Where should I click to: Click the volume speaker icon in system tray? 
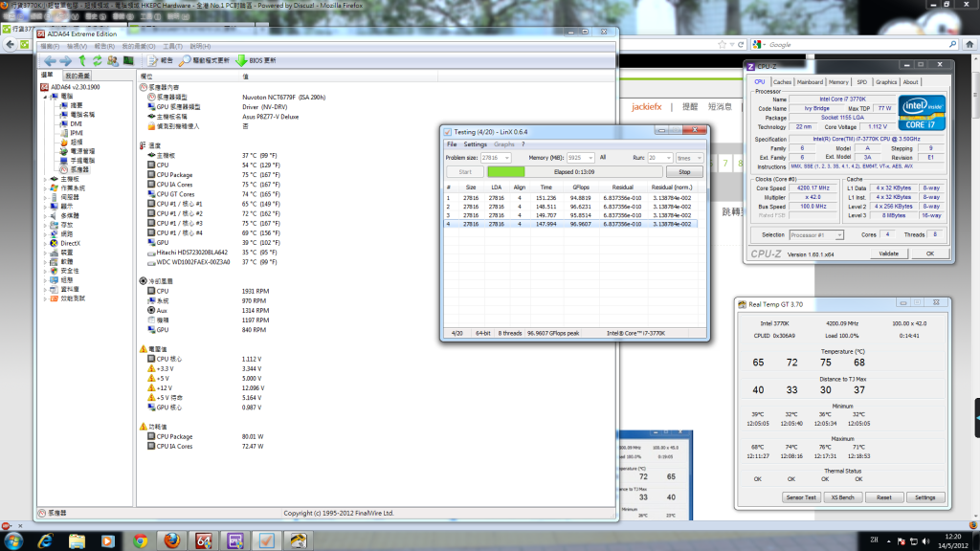(925, 541)
